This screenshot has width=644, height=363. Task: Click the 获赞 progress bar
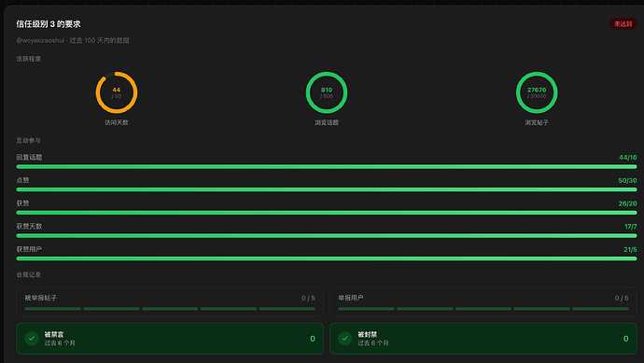pos(327,213)
